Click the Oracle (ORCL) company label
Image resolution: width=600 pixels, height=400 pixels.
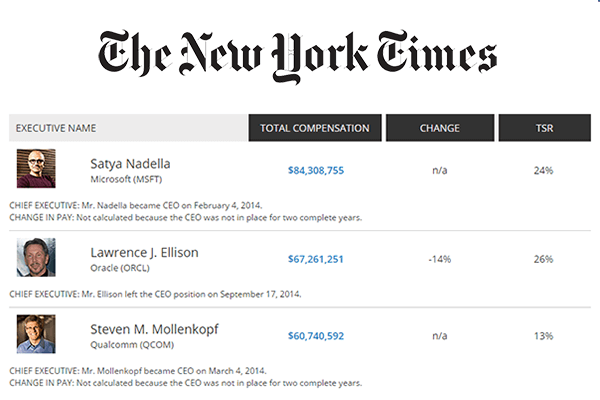coord(120,268)
